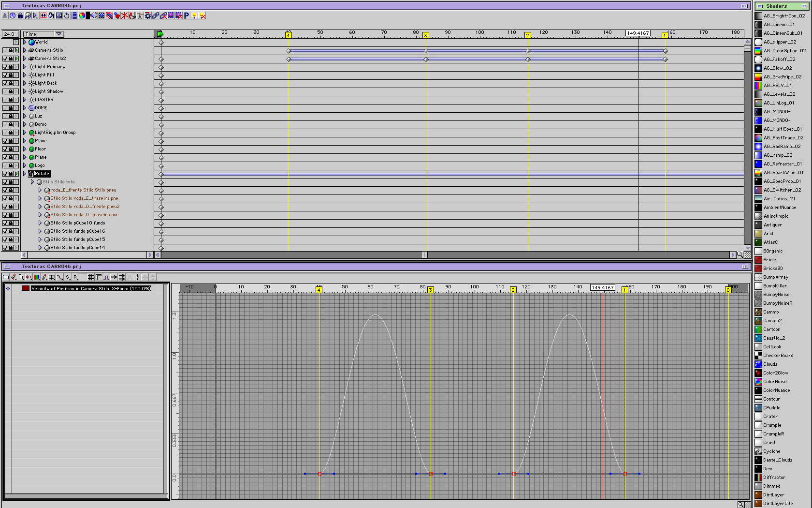Image resolution: width=812 pixels, height=508 pixels.
Task: Select Velocity of Position in Camera Stilo channel
Action: (91, 288)
